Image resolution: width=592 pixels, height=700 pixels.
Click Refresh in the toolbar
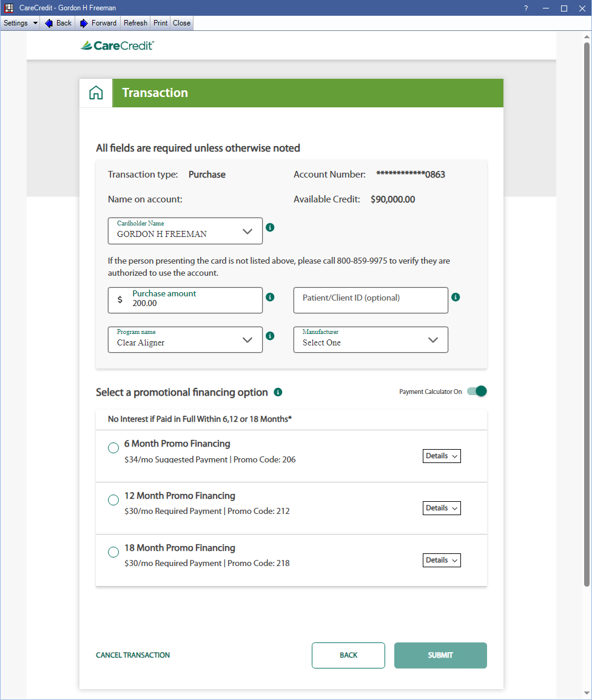pyautogui.click(x=135, y=23)
